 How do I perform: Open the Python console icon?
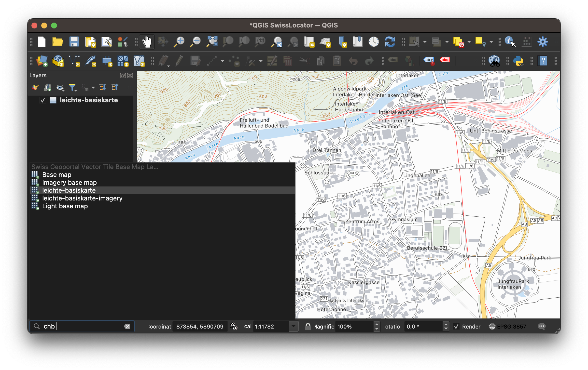point(518,61)
